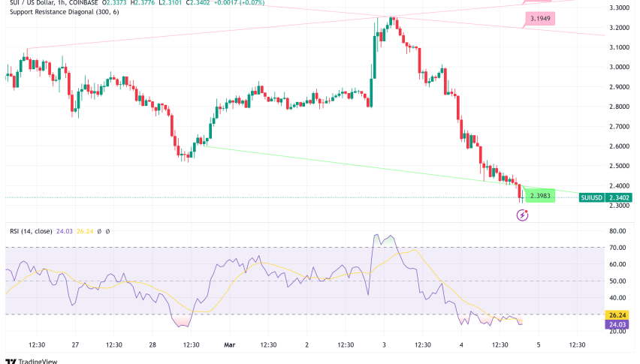Click the yellow 26.24 RSI scale tag

[x=617, y=315]
